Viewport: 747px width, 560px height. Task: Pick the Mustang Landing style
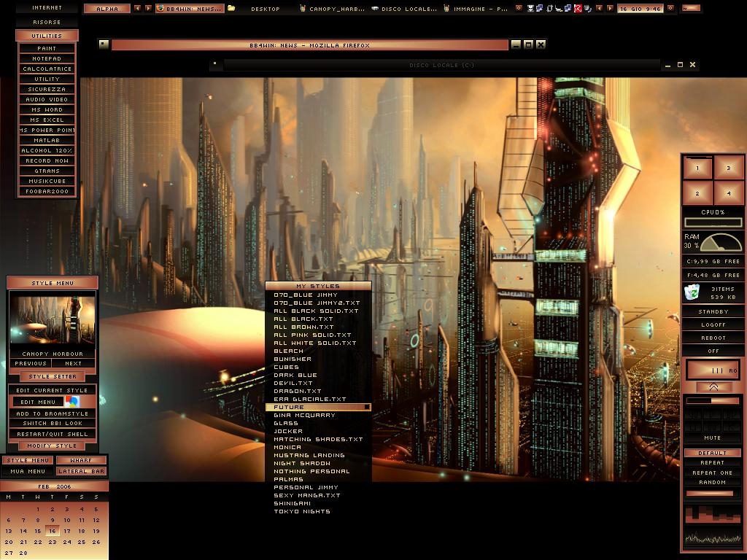click(318, 455)
